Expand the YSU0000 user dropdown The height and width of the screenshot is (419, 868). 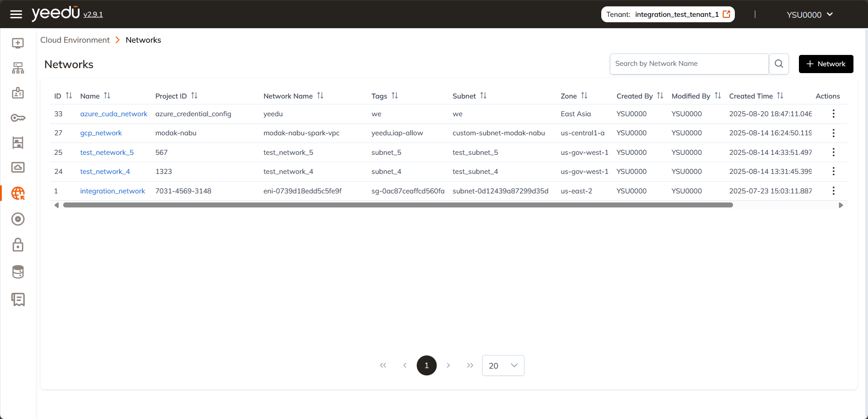[x=809, y=15]
